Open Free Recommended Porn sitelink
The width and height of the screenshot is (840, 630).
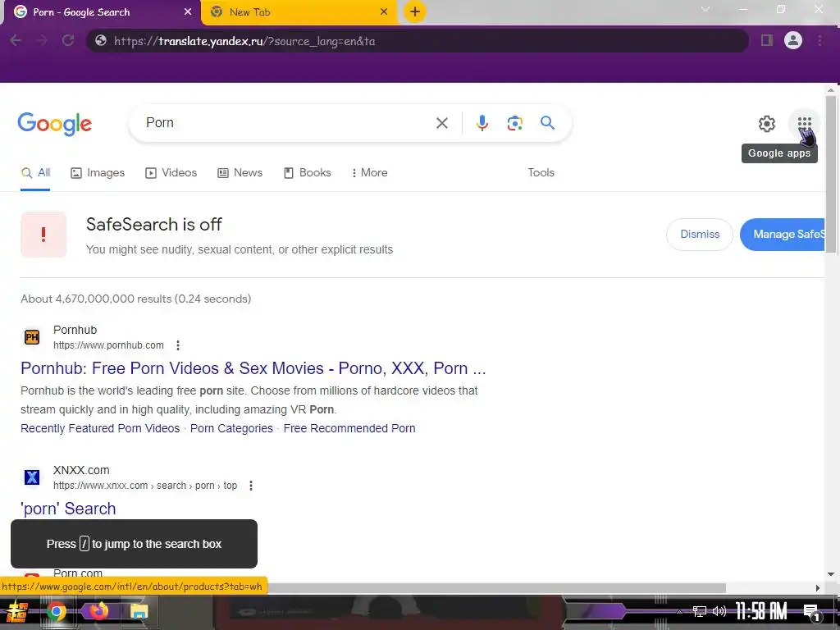(x=349, y=428)
